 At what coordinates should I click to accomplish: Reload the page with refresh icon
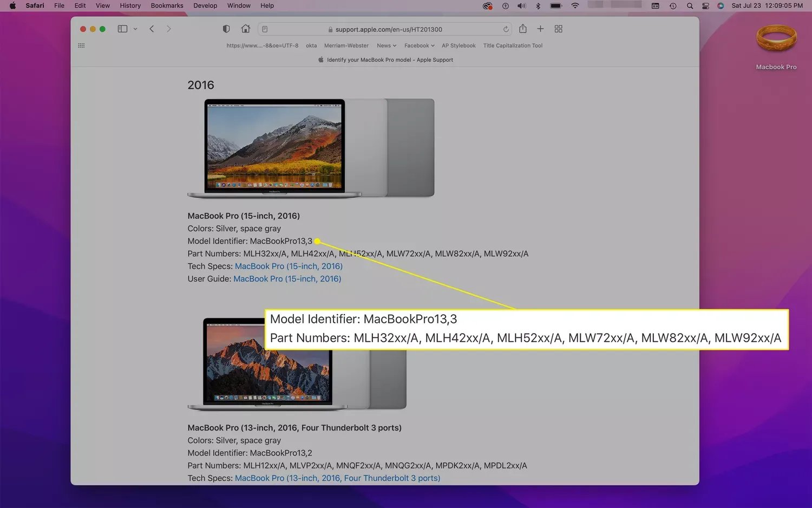(x=506, y=29)
